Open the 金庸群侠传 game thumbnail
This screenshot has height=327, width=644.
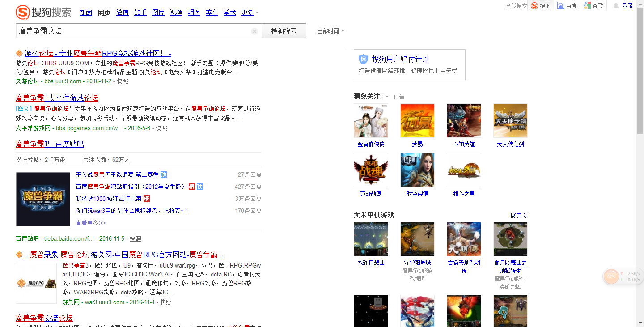[371, 120]
